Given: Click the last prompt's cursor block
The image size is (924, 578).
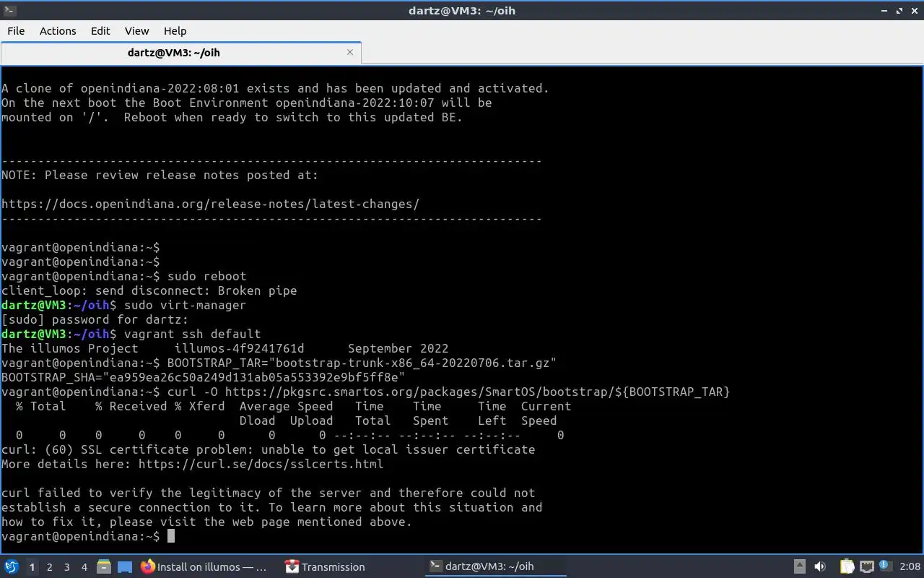Looking at the screenshot, I should point(171,536).
